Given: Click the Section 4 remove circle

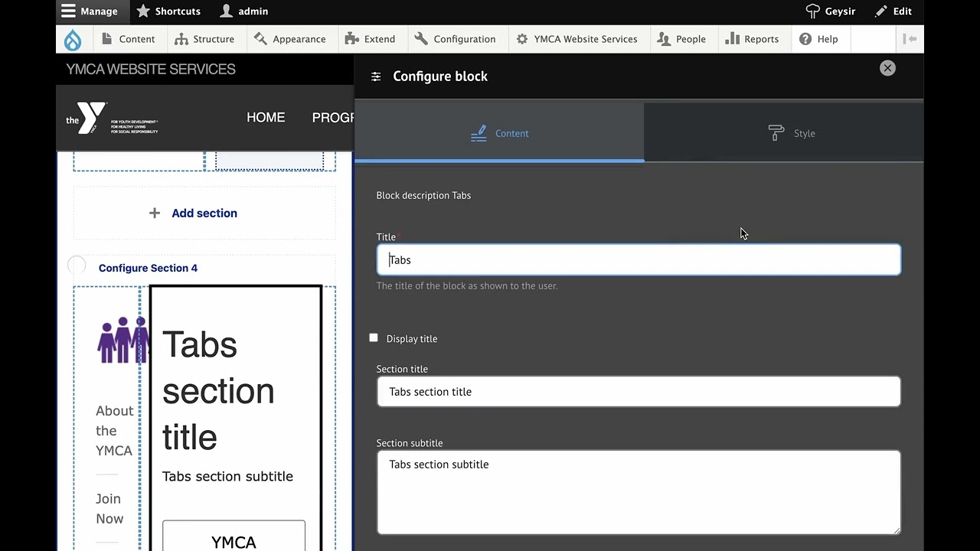Looking at the screenshot, I should click(x=77, y=266).
